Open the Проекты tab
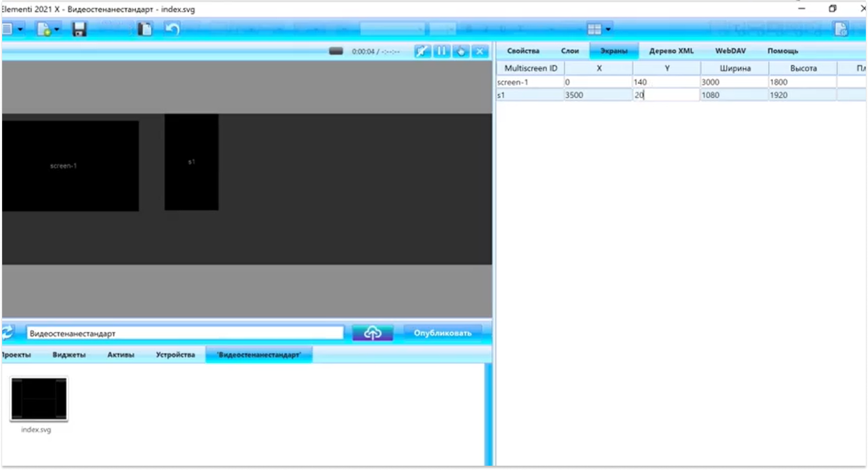The width and height of the screenshot is (868, 470). pyautogui.click(x=16, y=355)
